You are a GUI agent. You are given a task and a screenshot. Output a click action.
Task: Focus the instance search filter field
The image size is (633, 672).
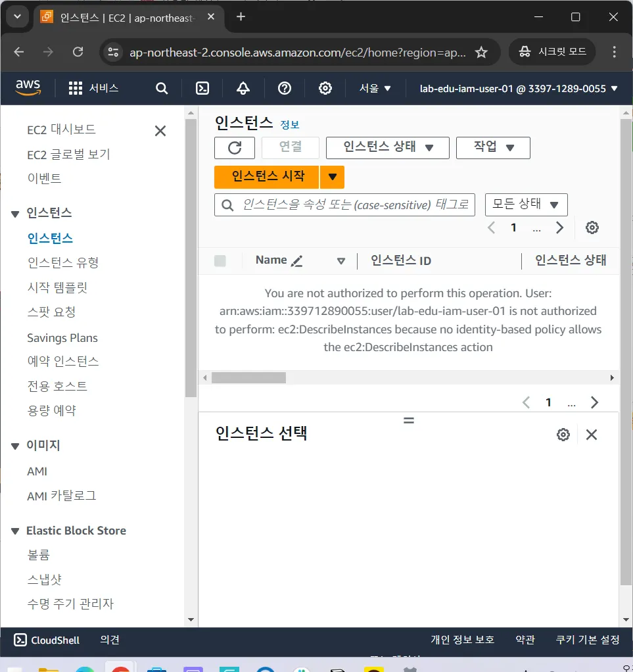(344, 205)
